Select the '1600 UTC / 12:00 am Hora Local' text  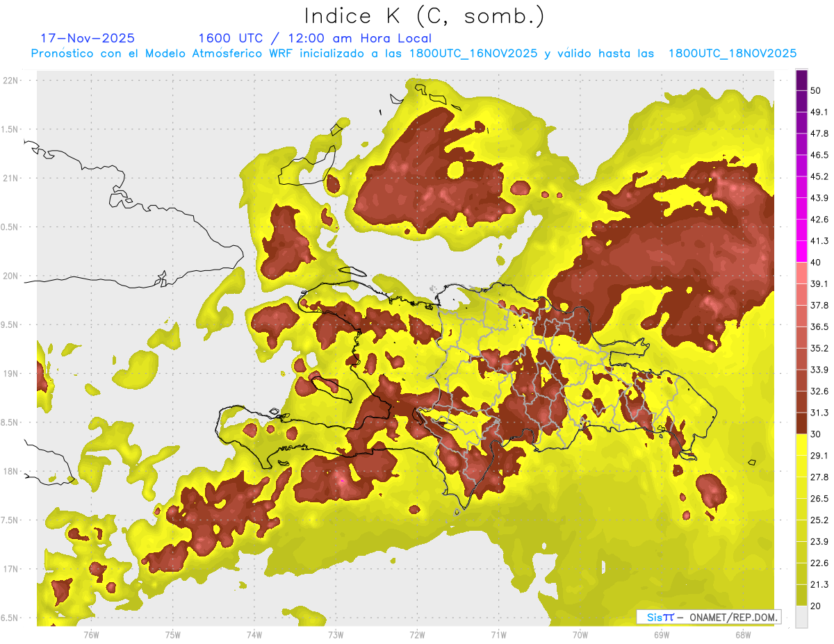(x=314, y=39)
